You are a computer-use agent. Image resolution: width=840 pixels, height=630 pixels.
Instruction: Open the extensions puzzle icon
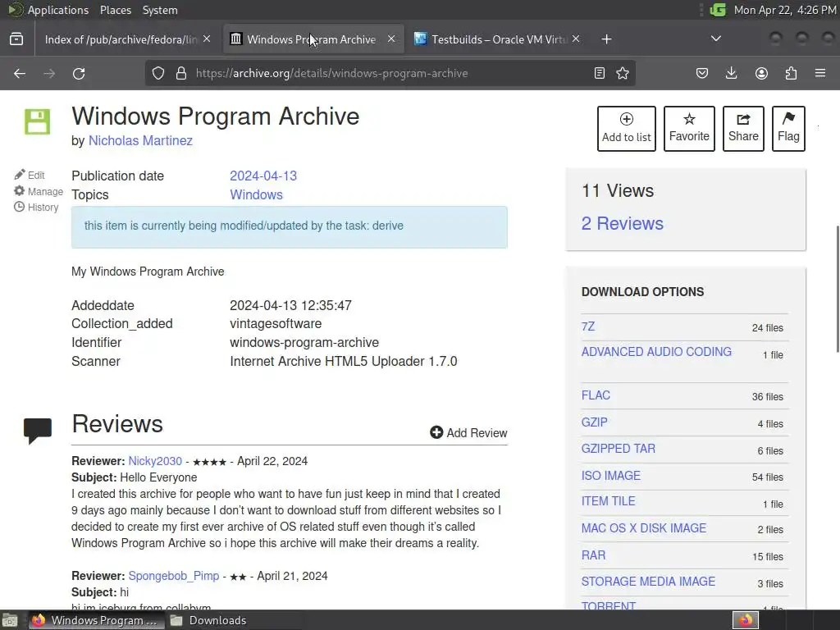791,73
